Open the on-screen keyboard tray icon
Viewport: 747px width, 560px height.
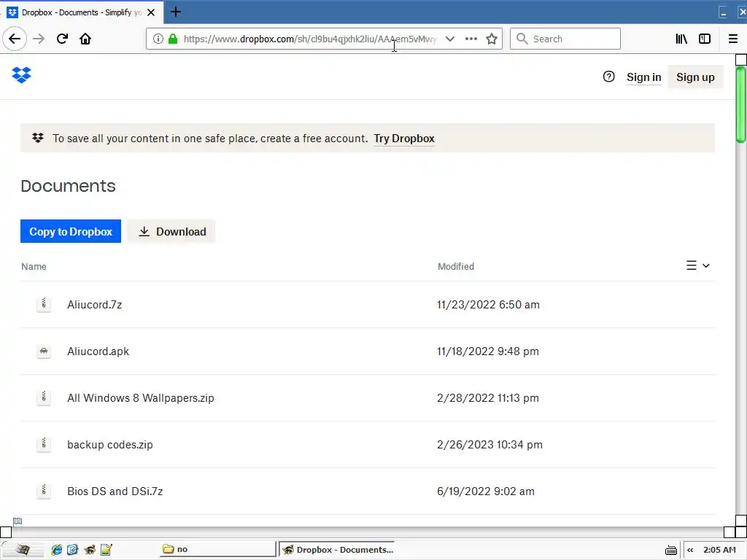point(671,551)
